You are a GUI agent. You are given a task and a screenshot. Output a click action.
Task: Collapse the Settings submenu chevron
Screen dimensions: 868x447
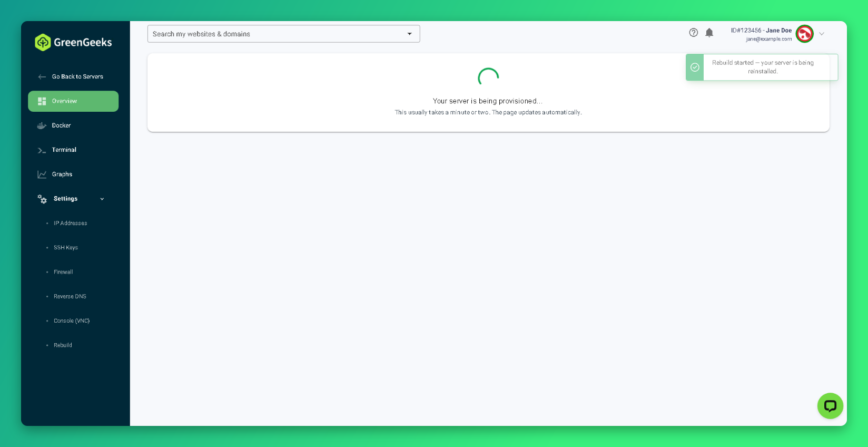[102, 199]
